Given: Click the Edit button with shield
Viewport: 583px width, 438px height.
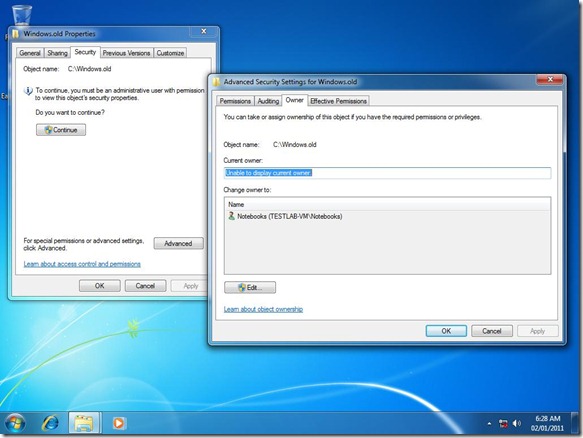Looking at the screenshot, I should 250,287.
